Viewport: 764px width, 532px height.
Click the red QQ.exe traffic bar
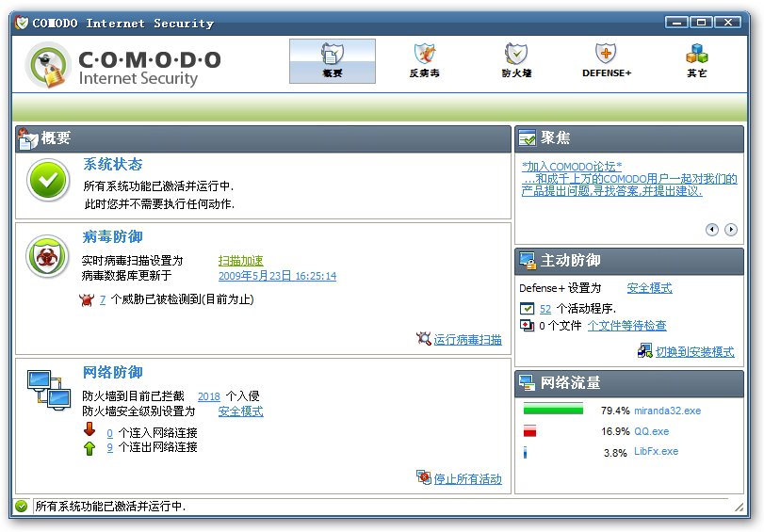(529, 430)
